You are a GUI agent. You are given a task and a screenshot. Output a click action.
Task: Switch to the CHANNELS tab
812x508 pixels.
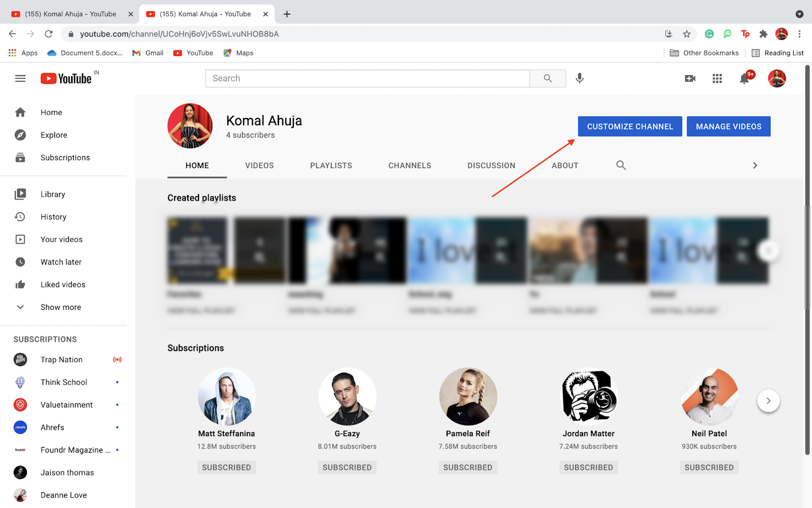[410, 166]
